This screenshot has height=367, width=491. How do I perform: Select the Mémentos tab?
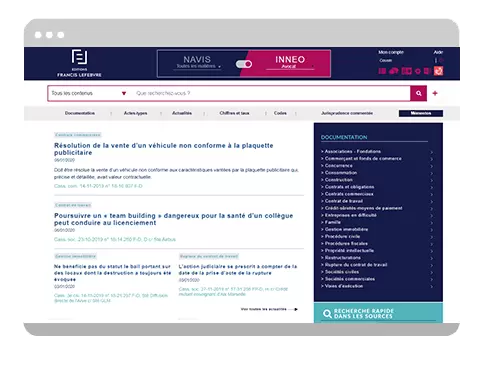tap(421, 113)
